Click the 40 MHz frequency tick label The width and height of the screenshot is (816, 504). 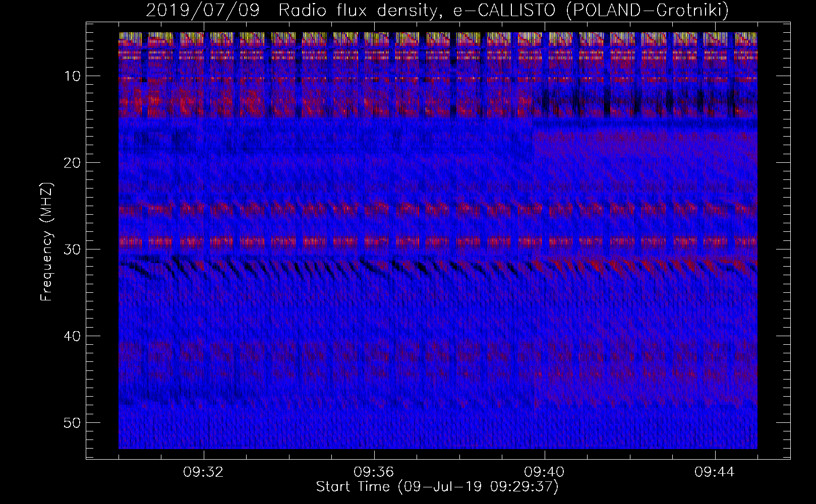pos(73,336)
